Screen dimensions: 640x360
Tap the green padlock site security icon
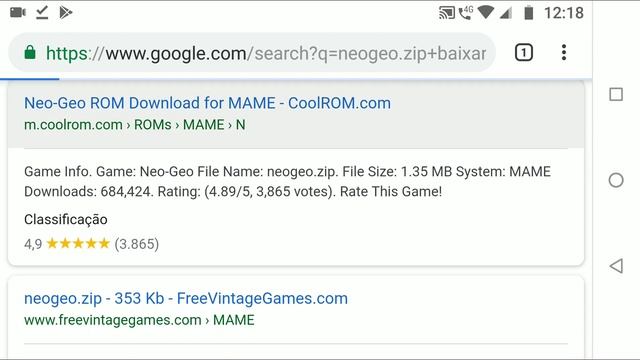click(x=30, y=52)
